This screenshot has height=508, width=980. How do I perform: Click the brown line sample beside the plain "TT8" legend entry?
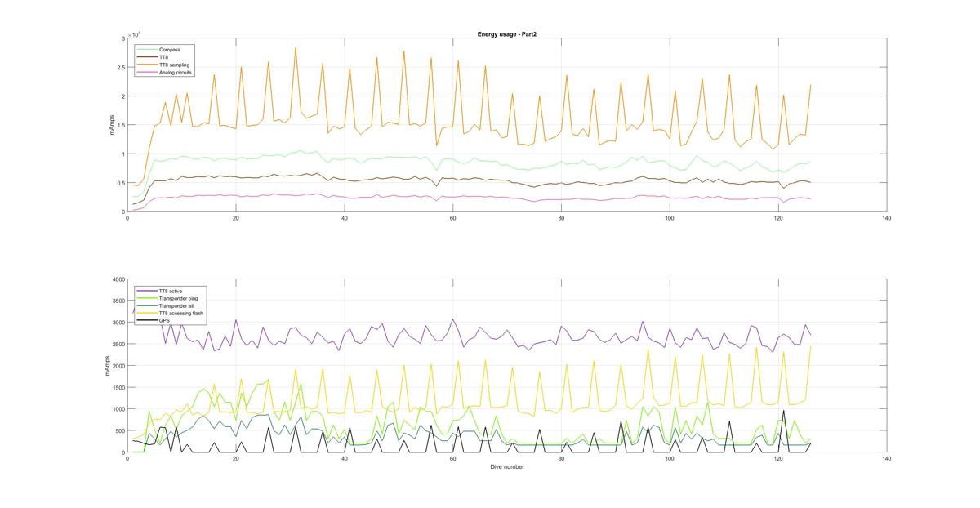point(147,57)
